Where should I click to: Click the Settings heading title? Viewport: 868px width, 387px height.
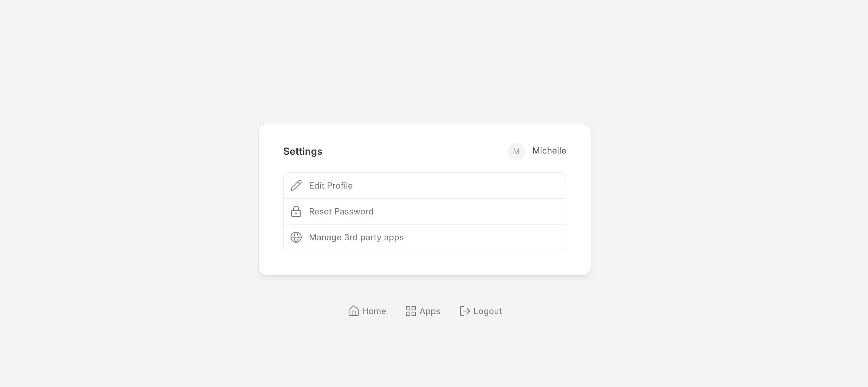pyautogui.click(x=302, y=151)
